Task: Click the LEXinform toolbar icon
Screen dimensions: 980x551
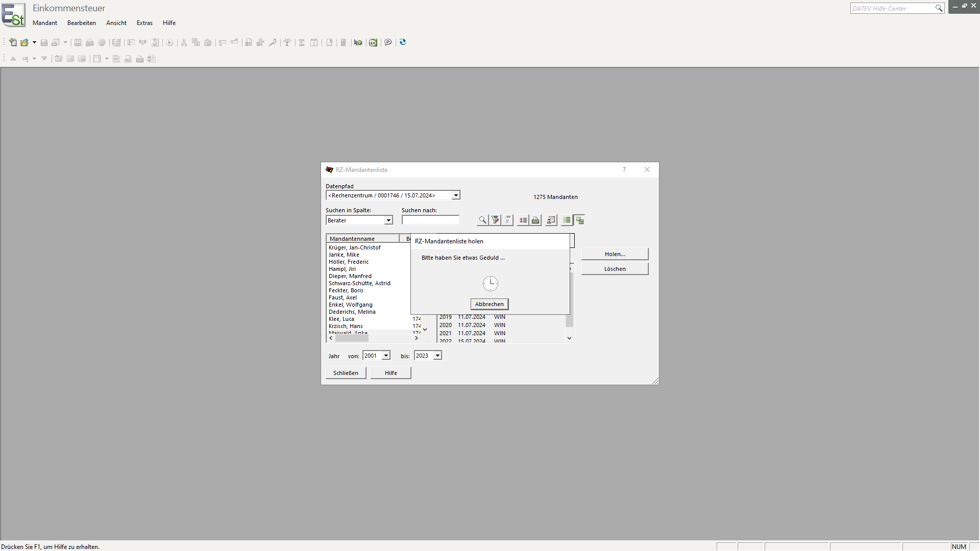Action: (x=373, y=42)
